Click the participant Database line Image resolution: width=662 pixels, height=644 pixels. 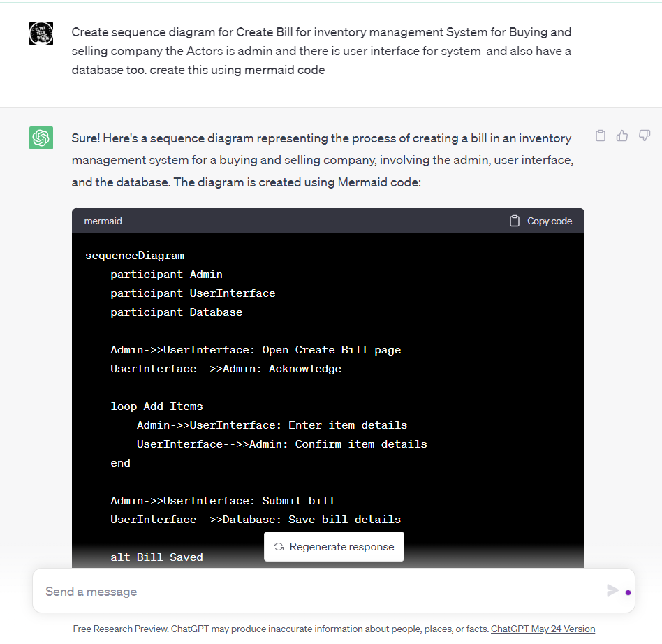pos(176,312)
